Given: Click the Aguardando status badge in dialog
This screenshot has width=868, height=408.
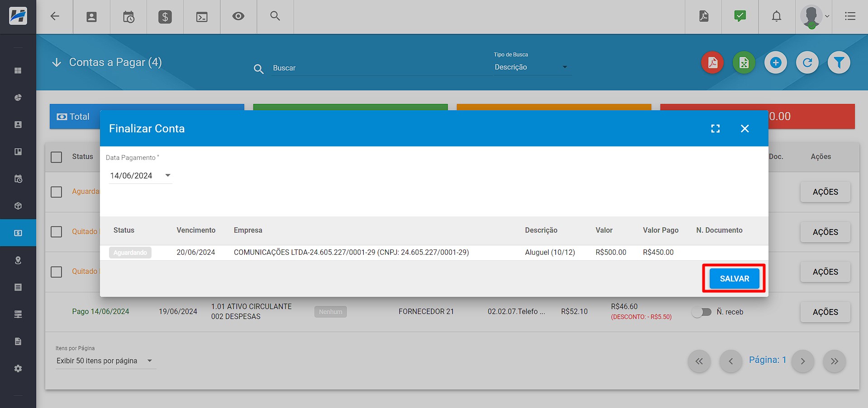Looking at the screenshot, I should [x=130, y=253].
